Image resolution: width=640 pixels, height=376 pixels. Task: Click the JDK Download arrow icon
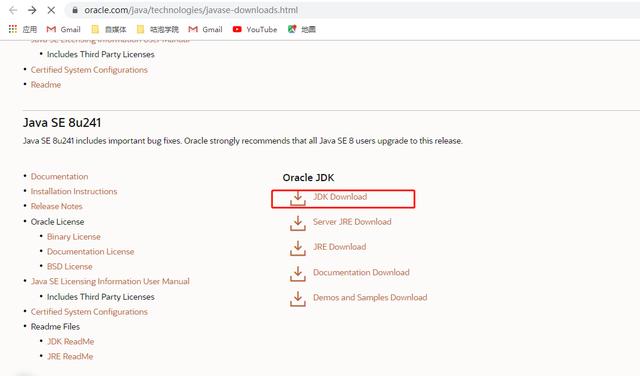tap(298, 198)
